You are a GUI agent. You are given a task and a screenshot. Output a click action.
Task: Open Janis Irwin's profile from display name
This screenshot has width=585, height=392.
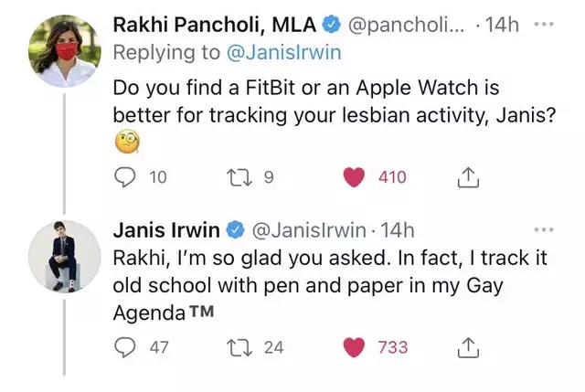pos(165,228)
